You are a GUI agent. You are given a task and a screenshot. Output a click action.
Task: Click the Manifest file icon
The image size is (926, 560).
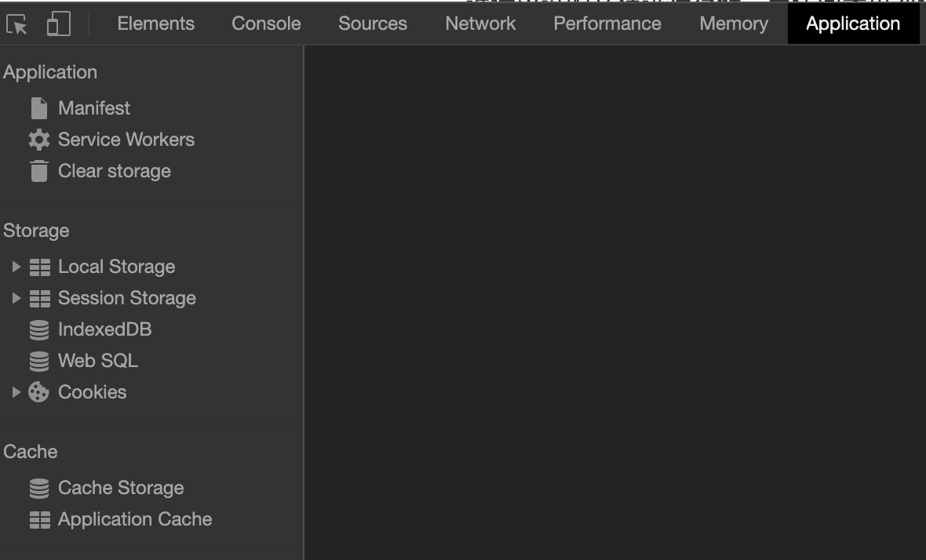click(x=38, y=108)
